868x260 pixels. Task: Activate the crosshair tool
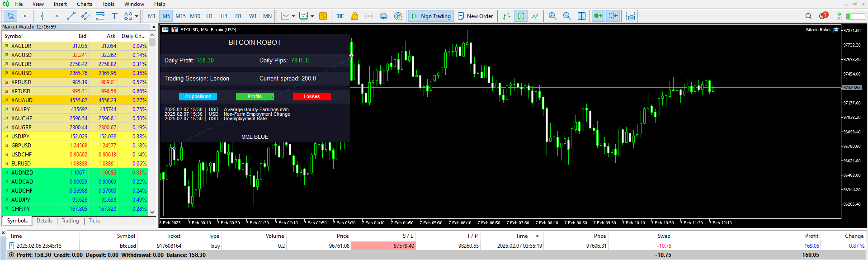pyautogui.click(x=25, y=16)
